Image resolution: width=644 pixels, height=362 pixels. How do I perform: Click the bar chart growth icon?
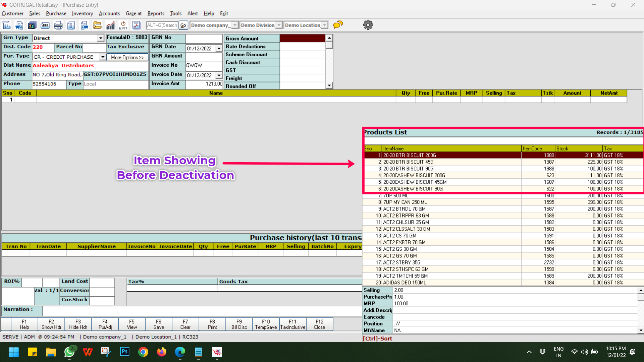coord(110,25)
